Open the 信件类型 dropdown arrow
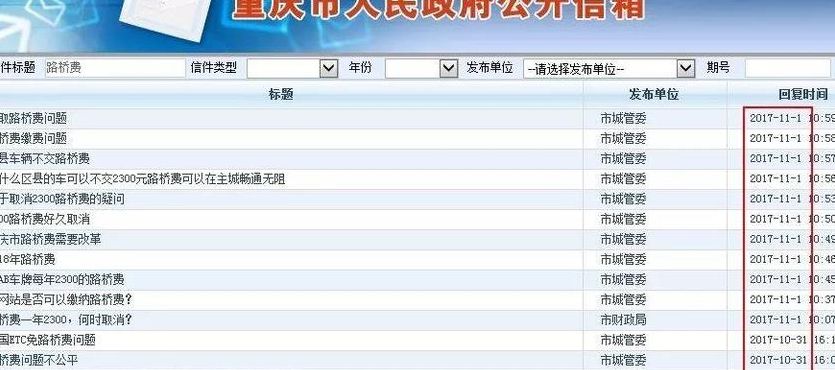This screenshot has width=835, height=370. [329, 68]
